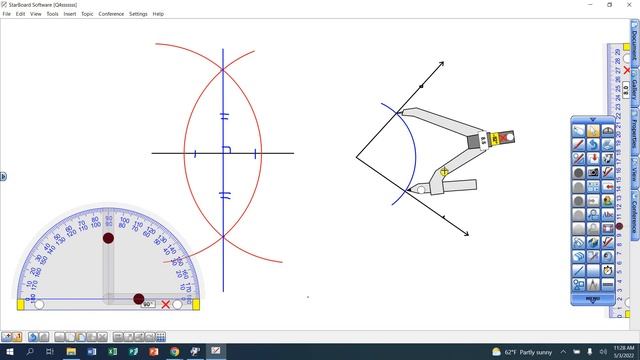Click the delete X icon in bottom toolbar
This screenshot has height=360, width=640.
click(x=102, y=337)
